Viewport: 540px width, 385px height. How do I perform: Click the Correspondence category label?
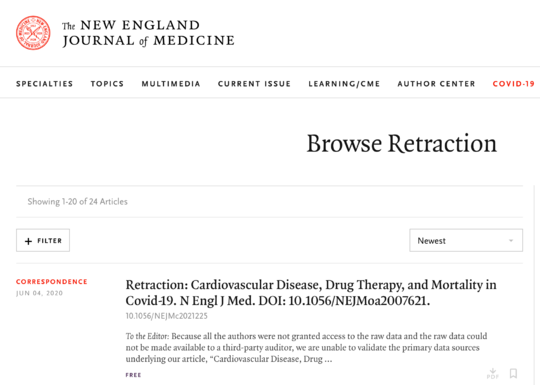point(52,282)
